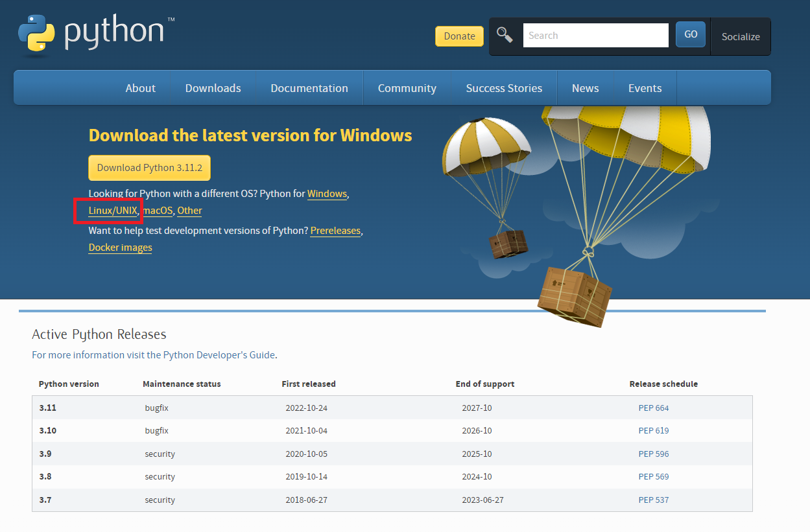Select the 3.9 version cell
The height and width of the screenshot is (532, 810).
tap(45, 454)
